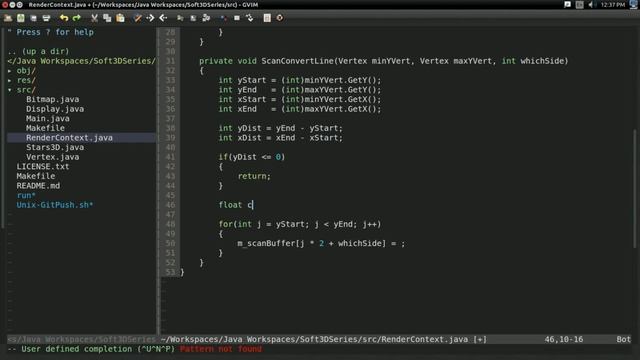Click the Run Script toolbar icon
640x360 pixels.
coord(207,18)
